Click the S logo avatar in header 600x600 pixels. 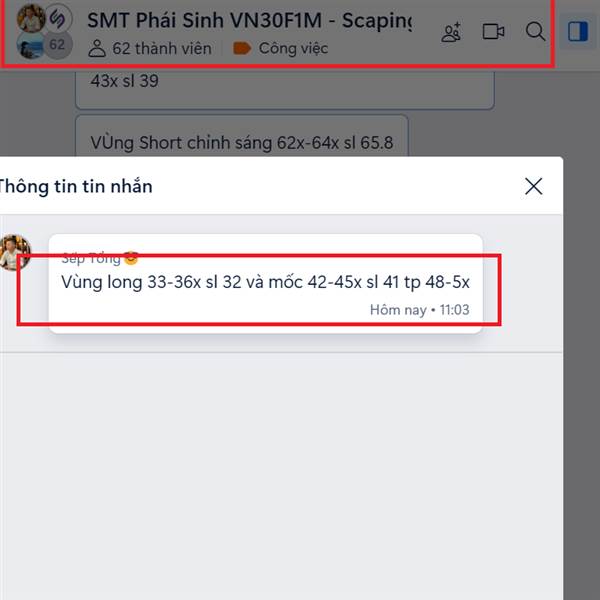(x=58, y=18)
